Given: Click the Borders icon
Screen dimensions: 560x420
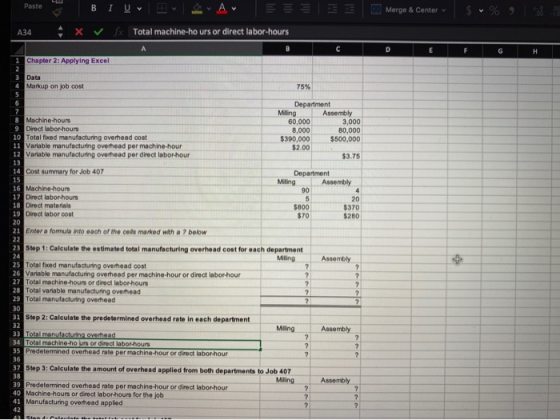Looking at the screenshot, I should pyautogui.click(x=162, y=8).
